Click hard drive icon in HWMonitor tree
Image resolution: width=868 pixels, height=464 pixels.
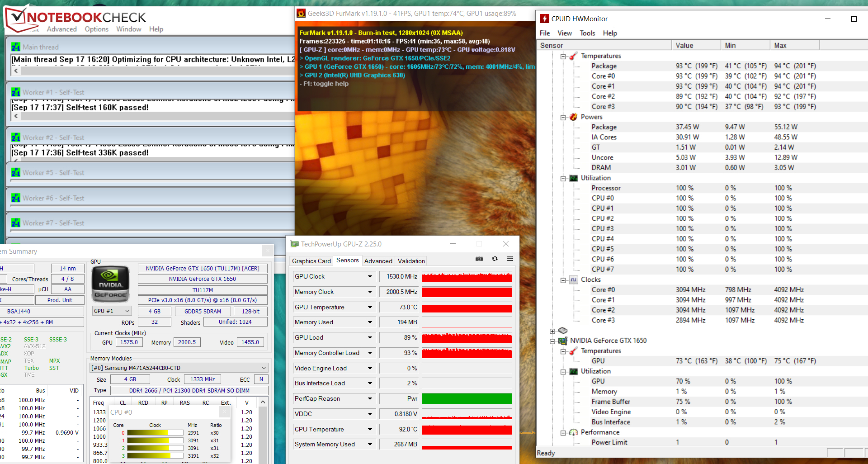[x=563, y=331]
